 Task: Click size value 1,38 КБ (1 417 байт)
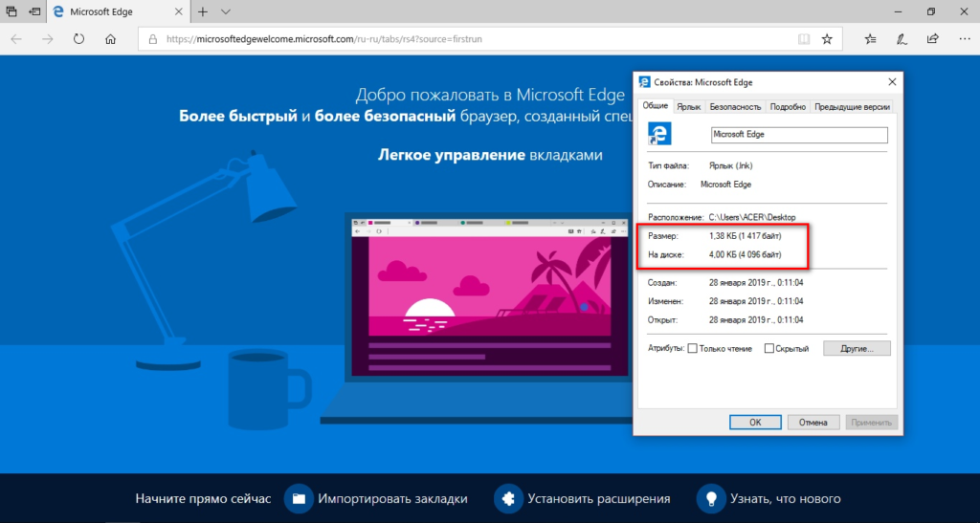click(745, 236)
